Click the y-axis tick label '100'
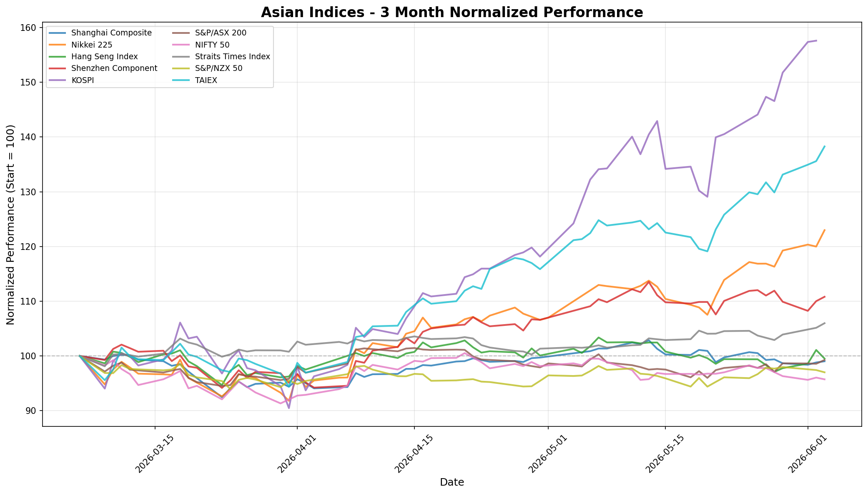Screen dimensions: 868x494 point(29,356)
